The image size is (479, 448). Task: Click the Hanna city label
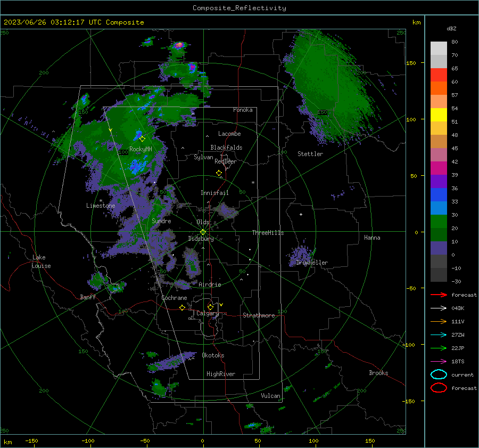coord(372,238)
